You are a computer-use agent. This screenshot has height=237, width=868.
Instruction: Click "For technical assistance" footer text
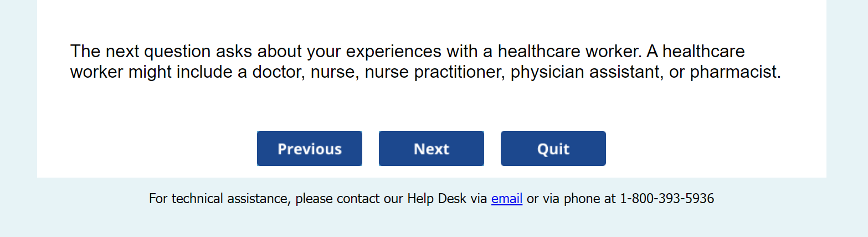pyautogui.click(x=218, y=198)
